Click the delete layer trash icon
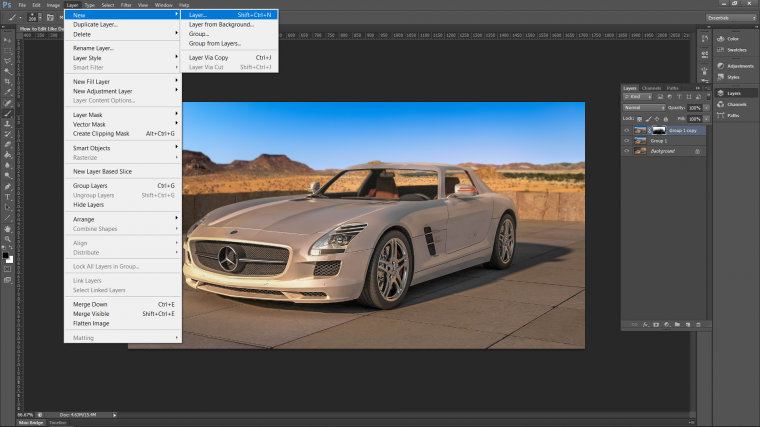This screenshot has height=427, width=760. pos(698,325)
